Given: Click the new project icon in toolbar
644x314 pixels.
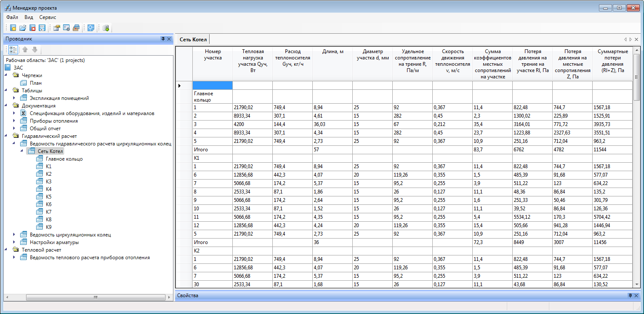Looking at the screenshot, I should pyautogui.click(x=13, y=28).
